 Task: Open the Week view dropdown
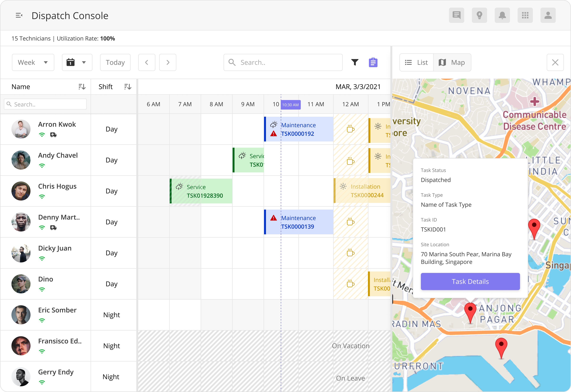(x=33, y=62)
